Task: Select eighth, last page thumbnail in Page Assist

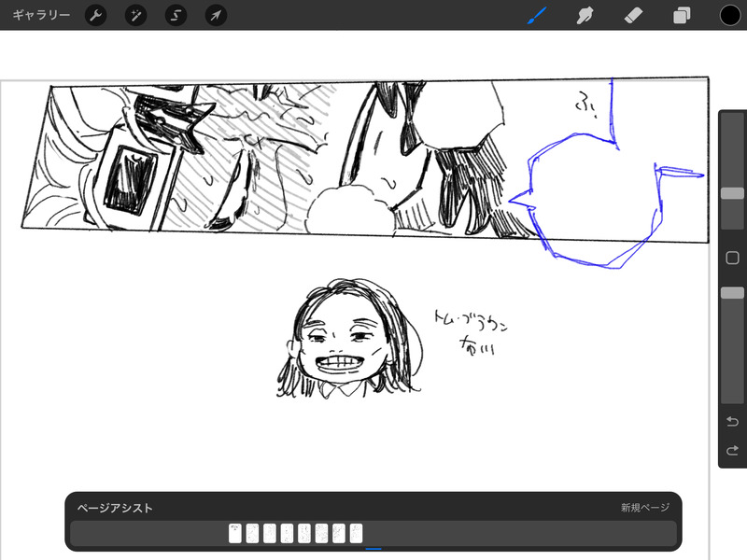Action: [356, 533]
